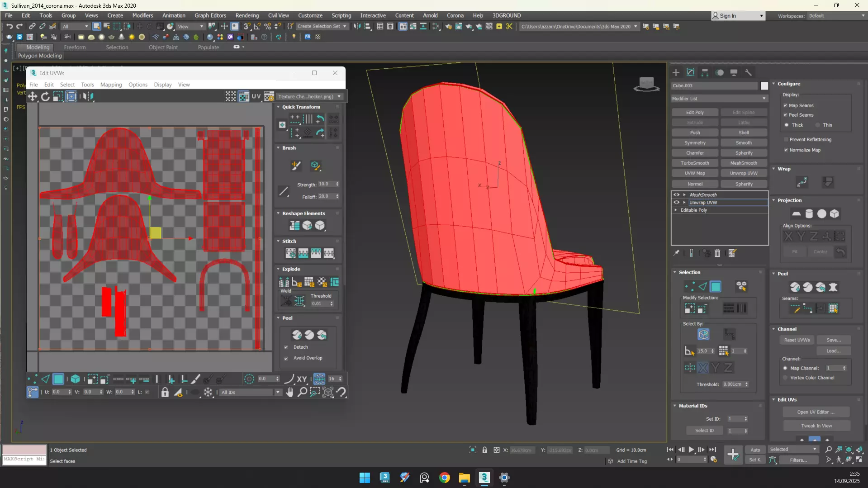Open the Options menu in Edit UVWs
This screenshot has height=488, width=868.
click(x=138, y=85)
